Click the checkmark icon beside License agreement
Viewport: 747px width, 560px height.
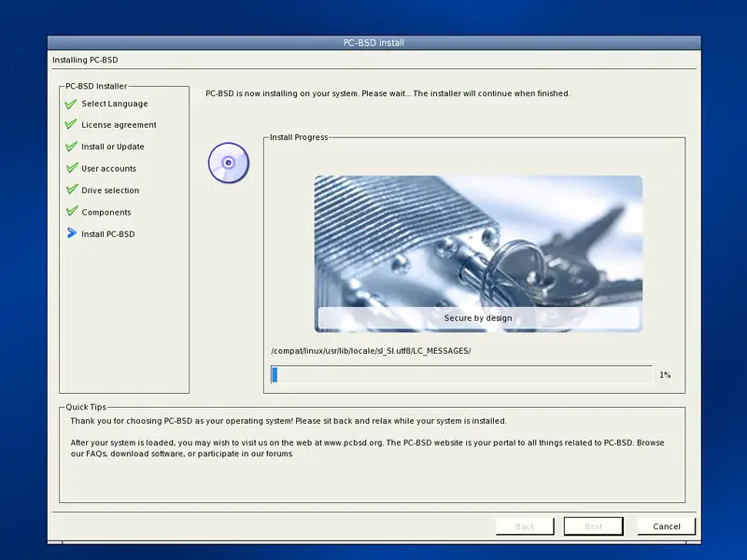(71, 125)
